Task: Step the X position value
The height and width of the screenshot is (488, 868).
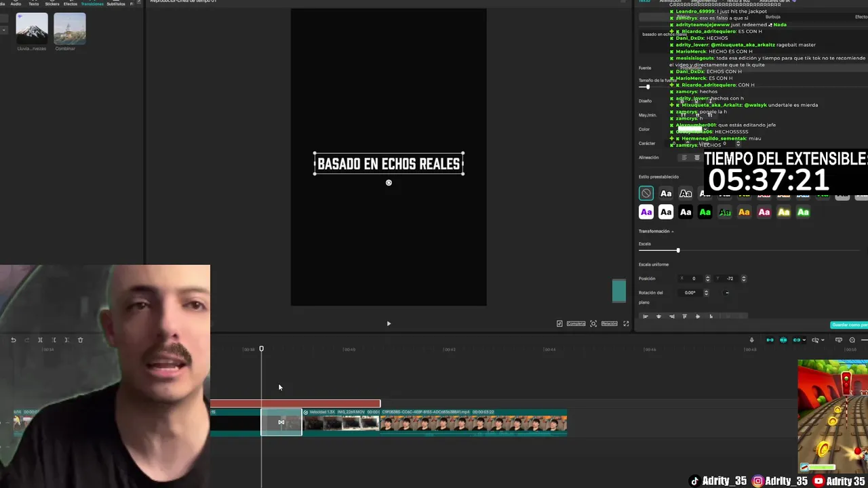Action: tap(707, 279)
